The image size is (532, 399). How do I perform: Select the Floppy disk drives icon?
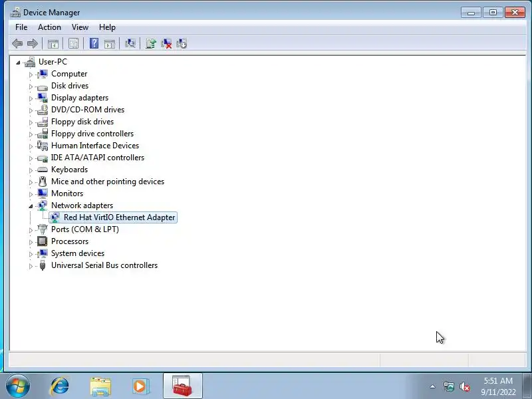43,122
